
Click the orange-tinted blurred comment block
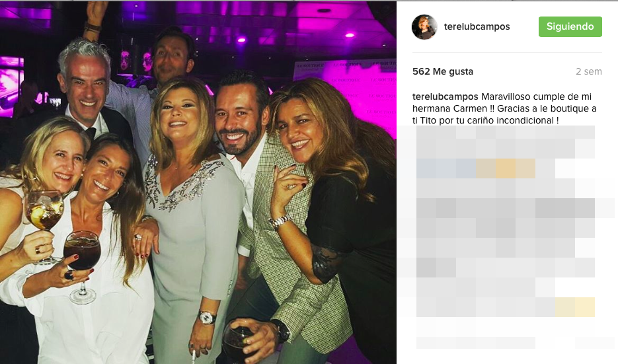click(506, 168)
